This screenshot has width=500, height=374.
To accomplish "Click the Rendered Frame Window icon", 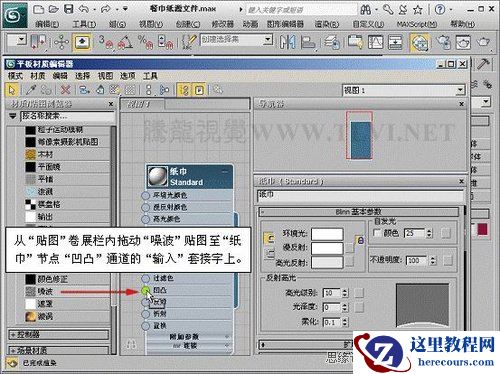I will pyautogui.click(x=463, y=42).
